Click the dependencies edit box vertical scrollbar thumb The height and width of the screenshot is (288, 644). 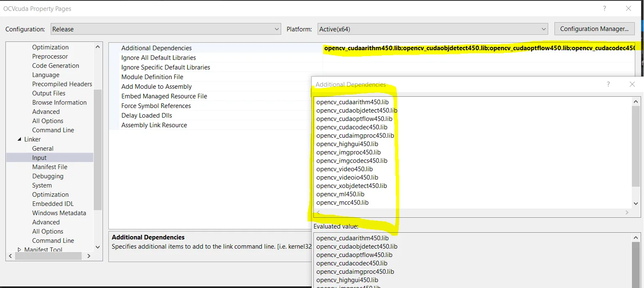click(x=636, y=147)
